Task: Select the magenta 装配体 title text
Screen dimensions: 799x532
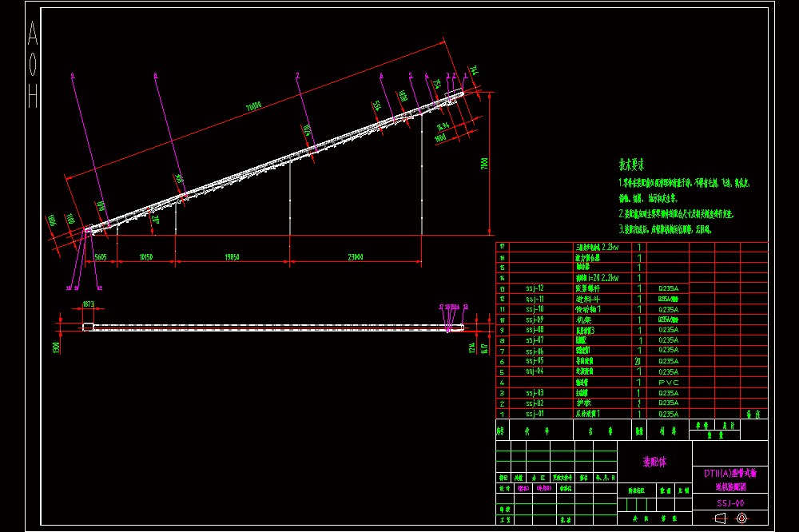Action: (654, 463)
